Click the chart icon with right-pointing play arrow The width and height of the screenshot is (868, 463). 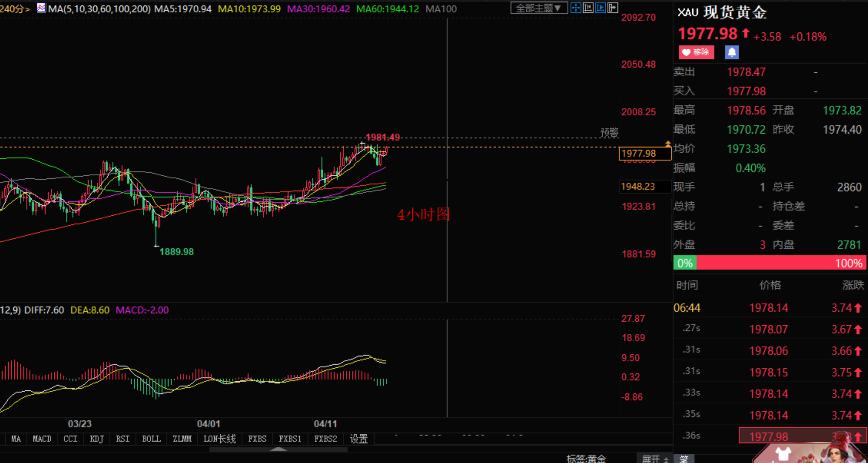pos(601,8)
